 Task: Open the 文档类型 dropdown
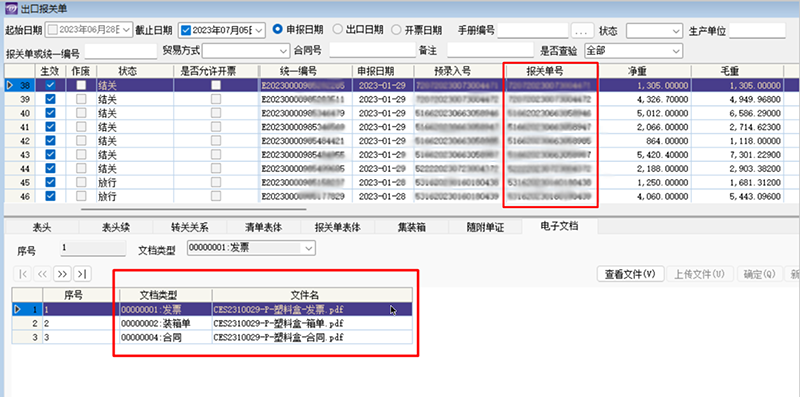(x=252, y=248)
